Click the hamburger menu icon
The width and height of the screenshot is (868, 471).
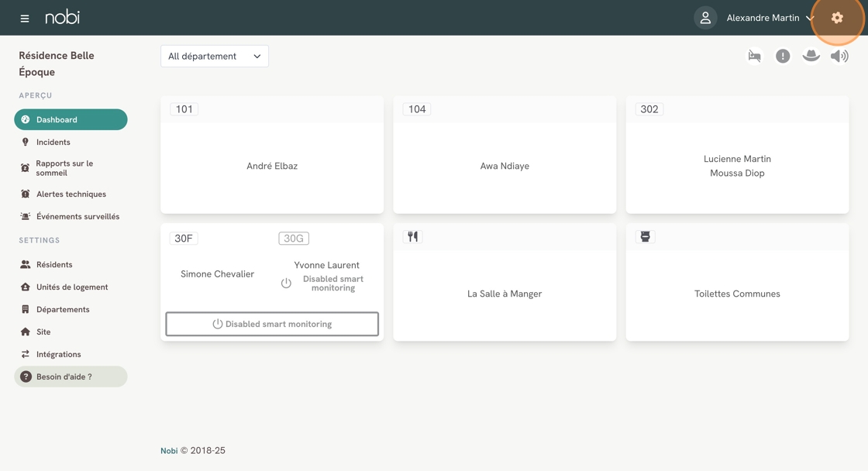pyautogui.click(x=25, y=18)
